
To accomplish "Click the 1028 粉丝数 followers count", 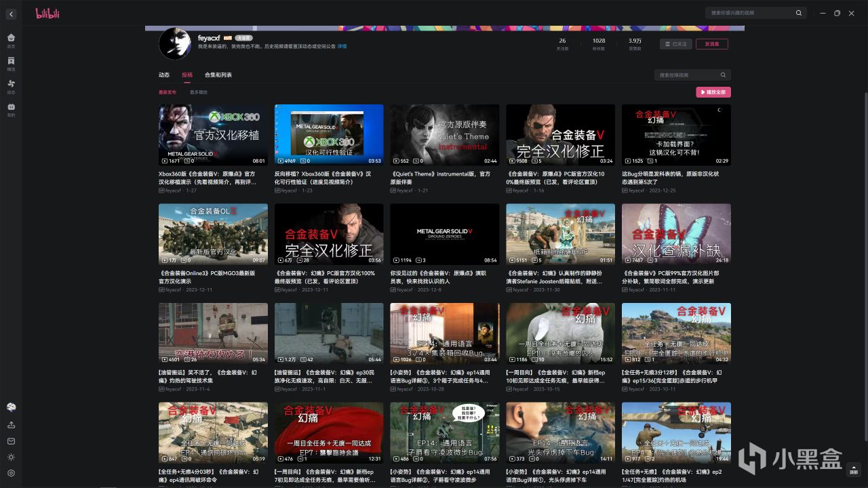I will click(x=599, y=44).
